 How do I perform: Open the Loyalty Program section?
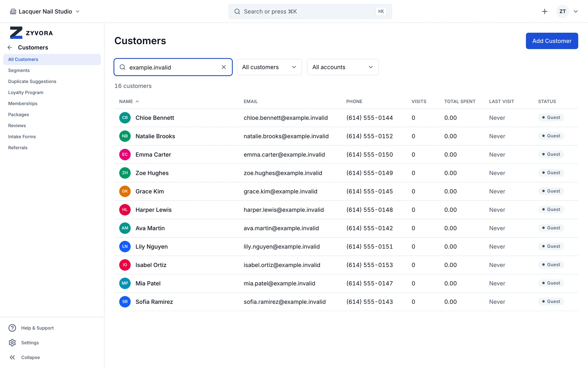(26, 92)
